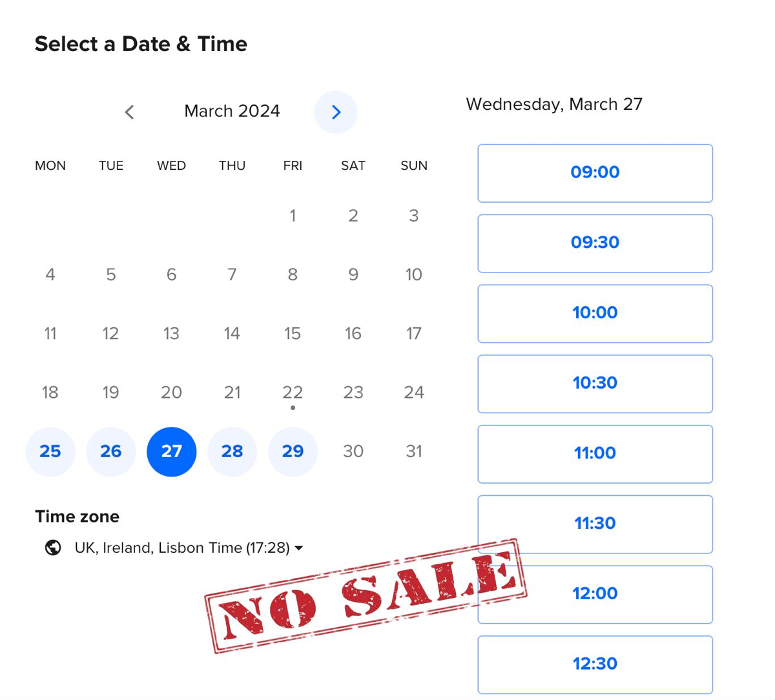Click the March 2024 month label
This screenshot has height=700, width=775.
(x=232, y=111)
